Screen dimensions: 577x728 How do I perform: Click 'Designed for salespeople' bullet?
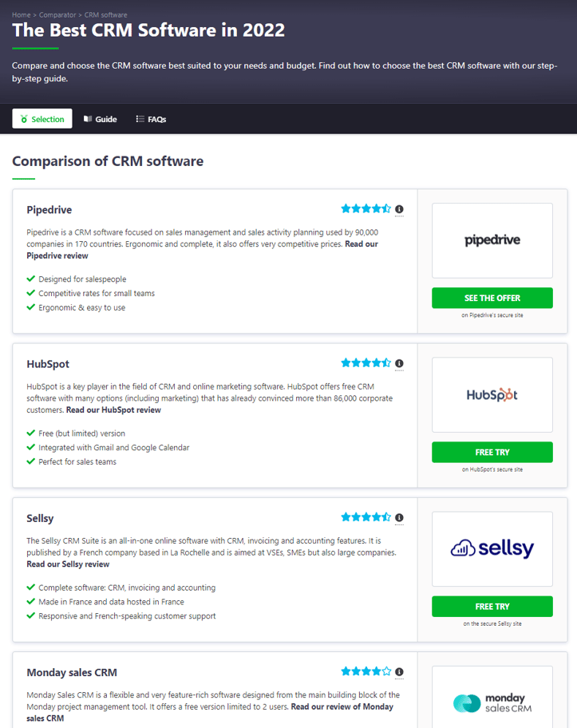[x=82, y=279]
